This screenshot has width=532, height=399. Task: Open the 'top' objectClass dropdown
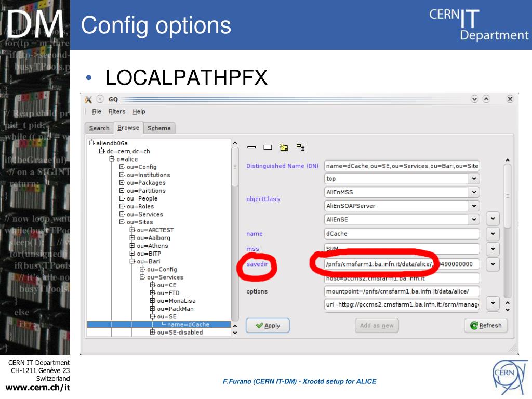pyautogui.click(x=474, y=179)
